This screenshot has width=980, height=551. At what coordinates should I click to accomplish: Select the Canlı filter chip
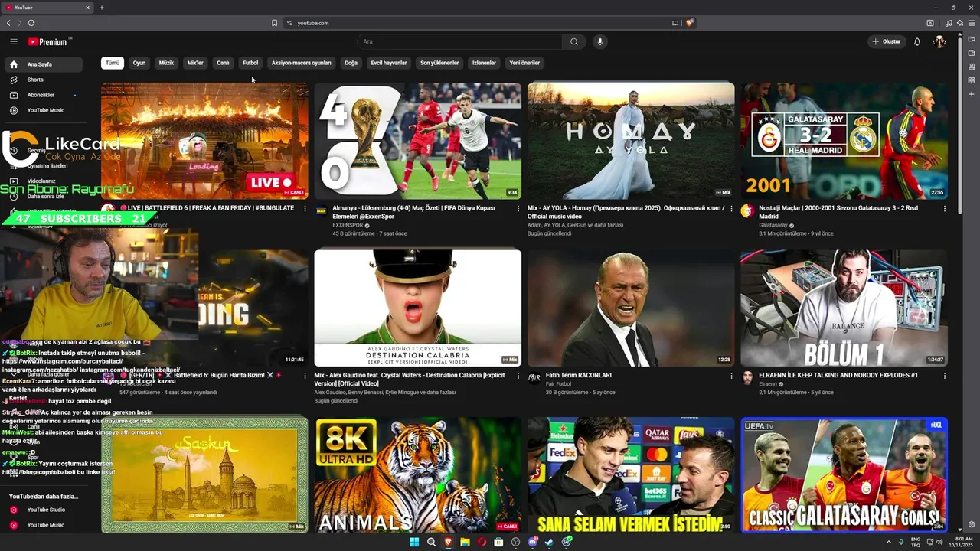[x=223, y=63]
